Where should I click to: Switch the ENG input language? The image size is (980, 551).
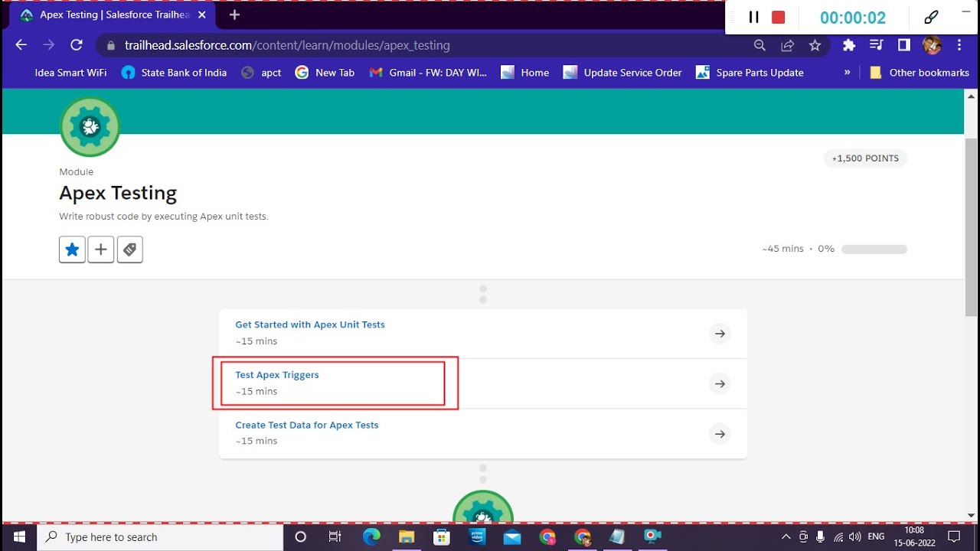[x=876, y=537]
